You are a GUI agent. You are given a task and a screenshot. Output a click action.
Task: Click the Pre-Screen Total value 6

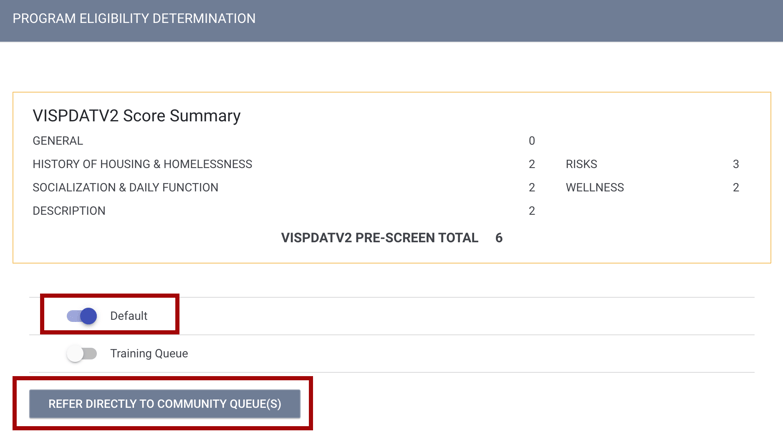coord(499,238)
